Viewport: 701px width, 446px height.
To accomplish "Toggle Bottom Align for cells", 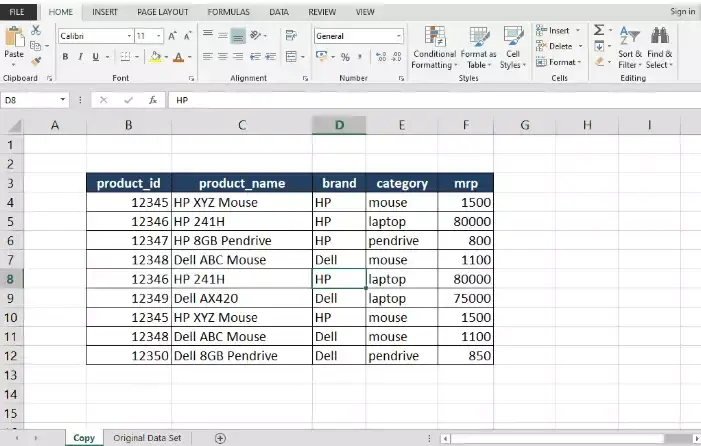I will 238,36.
